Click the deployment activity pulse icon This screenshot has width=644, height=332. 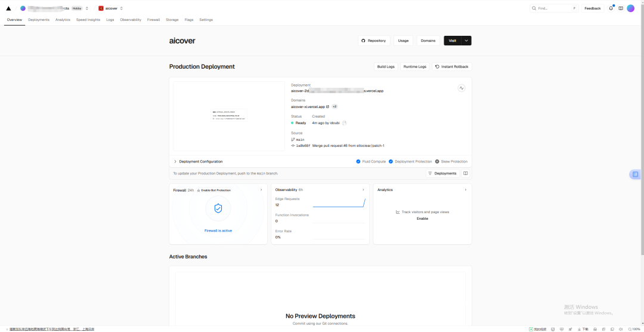[x=461, y=88]
